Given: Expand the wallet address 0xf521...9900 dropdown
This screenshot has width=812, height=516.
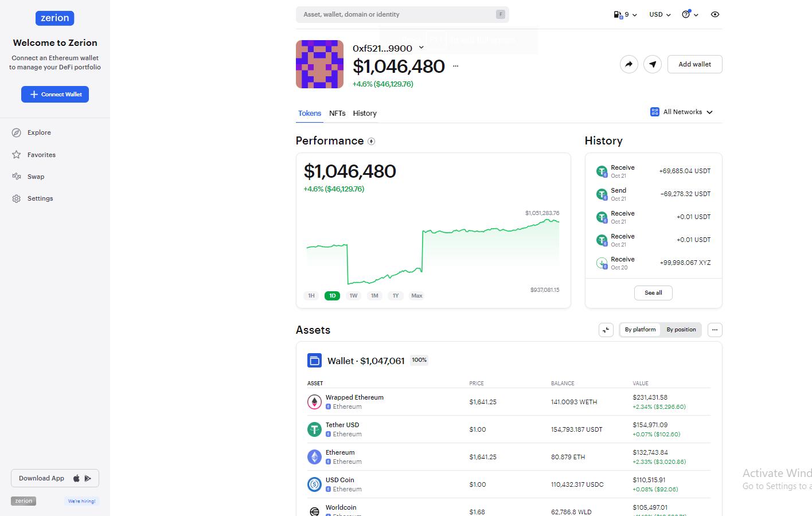Looking at the screenshot, I should tap(421, 48).
